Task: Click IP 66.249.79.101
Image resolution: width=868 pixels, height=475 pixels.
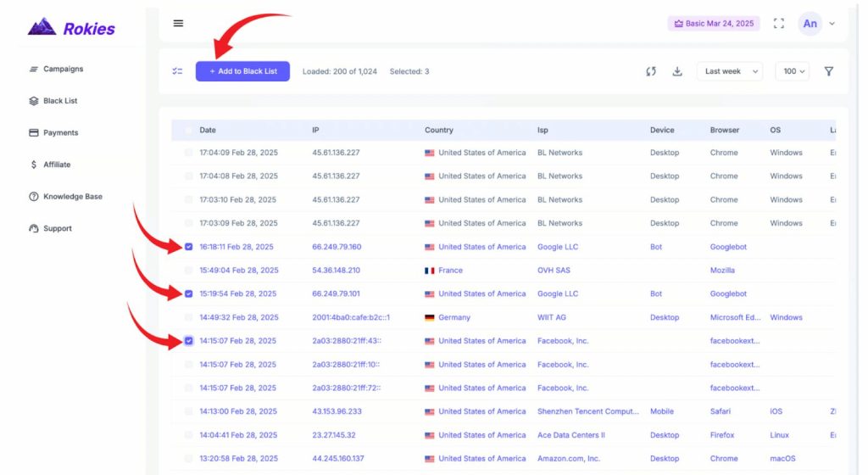Action: [x=337, y=294]
